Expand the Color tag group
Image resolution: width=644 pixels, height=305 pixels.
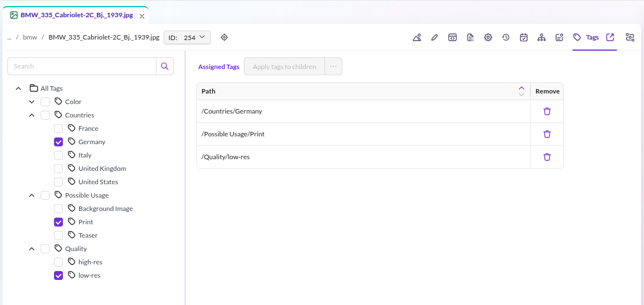point(32,102)
